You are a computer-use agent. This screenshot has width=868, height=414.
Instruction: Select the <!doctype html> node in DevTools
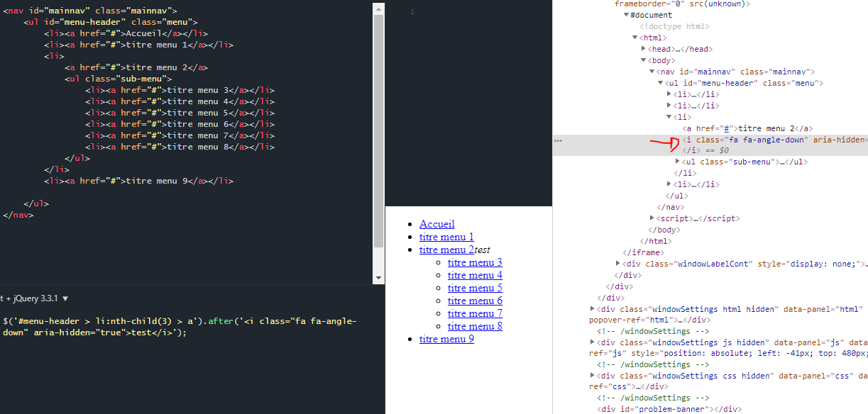click(x=674, y=26)
